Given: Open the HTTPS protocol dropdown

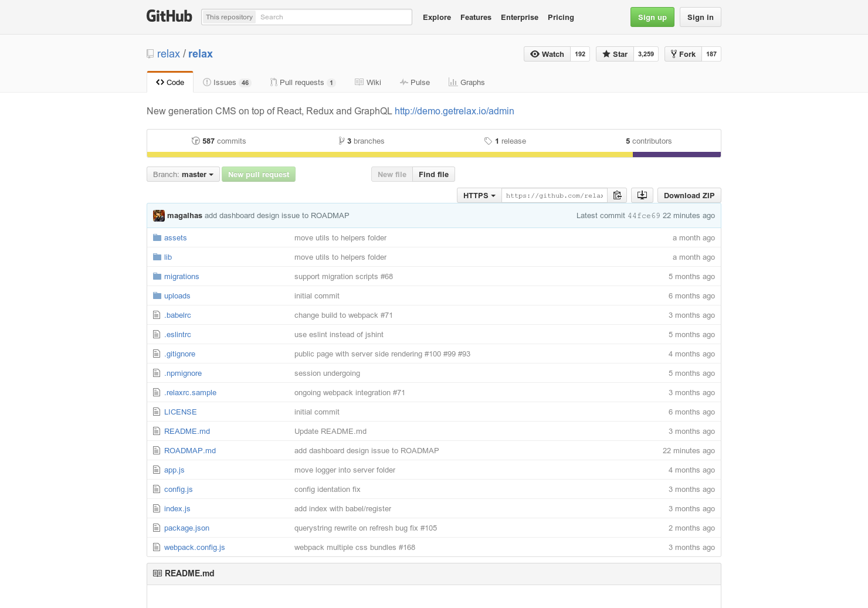Looking at the screenshot, I should [x=479, y=195].
